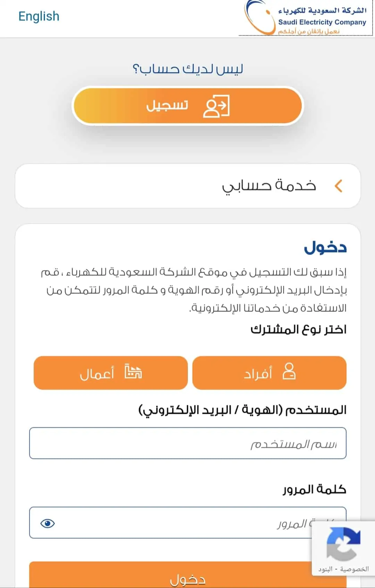The height and width of the screenshot is (588, 375).
Task: Open reCAPTCHA الخصوصية privacy link
Action: pyautogui.click(x=355, y=569)
